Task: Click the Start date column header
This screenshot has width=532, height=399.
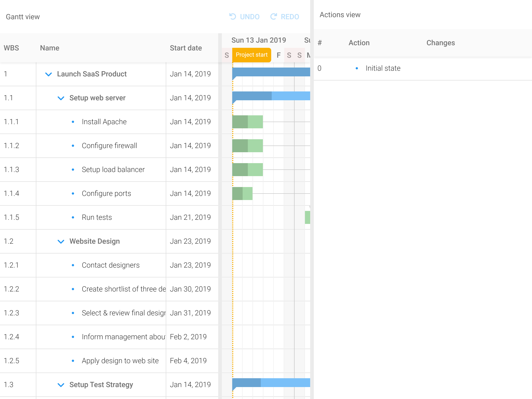Action: pos(186,48)
